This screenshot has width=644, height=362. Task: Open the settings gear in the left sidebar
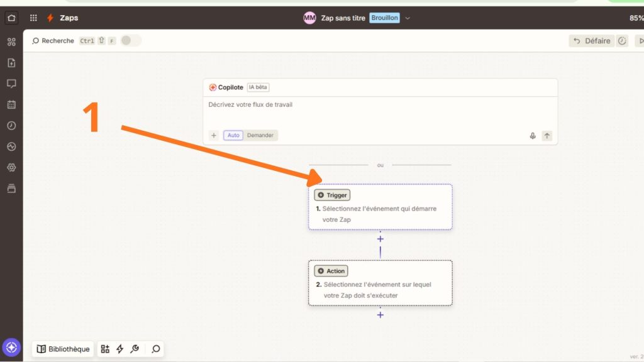point(11,168)
